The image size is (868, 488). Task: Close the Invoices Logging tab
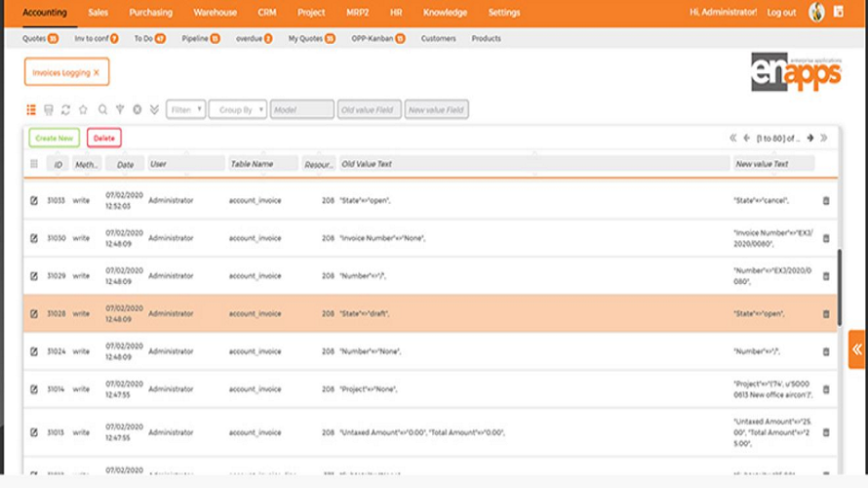point(97,72)
